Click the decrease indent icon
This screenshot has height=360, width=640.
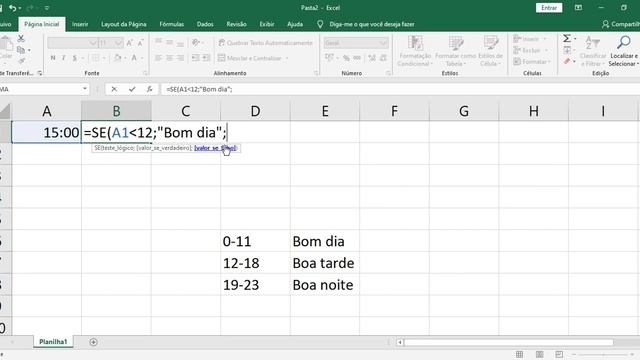point(196,58)
